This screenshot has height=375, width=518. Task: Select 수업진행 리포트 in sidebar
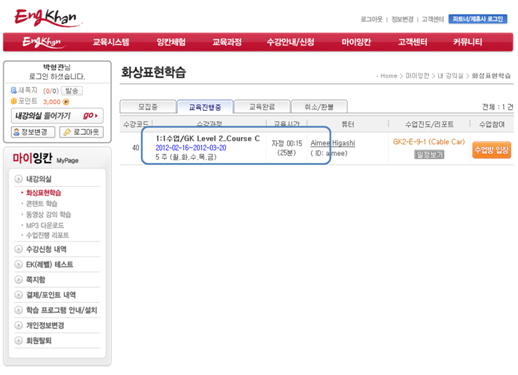click(x=47, y=235)
